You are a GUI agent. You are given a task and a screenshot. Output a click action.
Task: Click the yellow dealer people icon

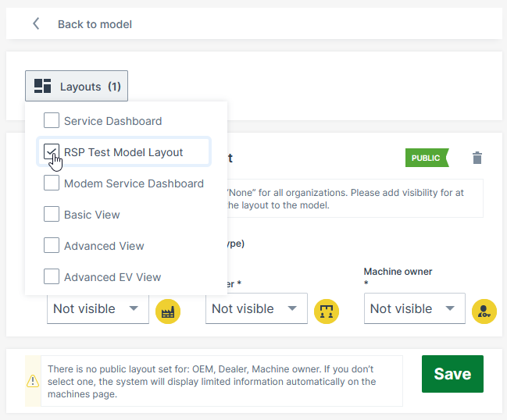point(327,311)
